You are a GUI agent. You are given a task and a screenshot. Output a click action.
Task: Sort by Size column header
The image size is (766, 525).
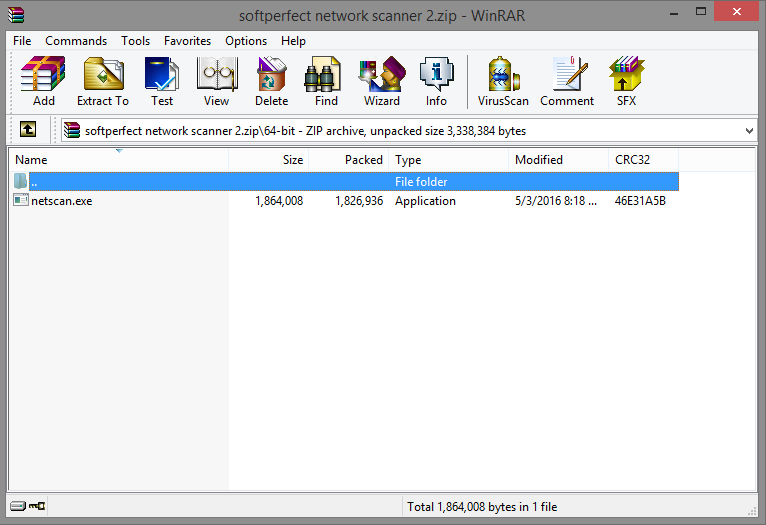[268, 160]
